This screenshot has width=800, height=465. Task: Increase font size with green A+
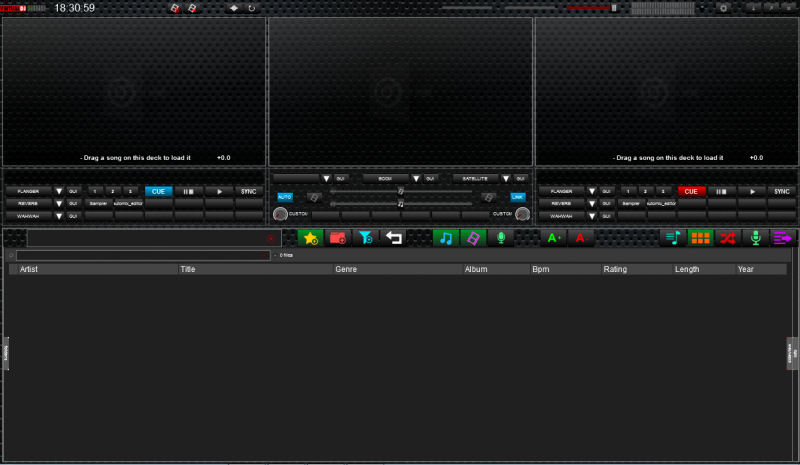click(x=554, y=238)
